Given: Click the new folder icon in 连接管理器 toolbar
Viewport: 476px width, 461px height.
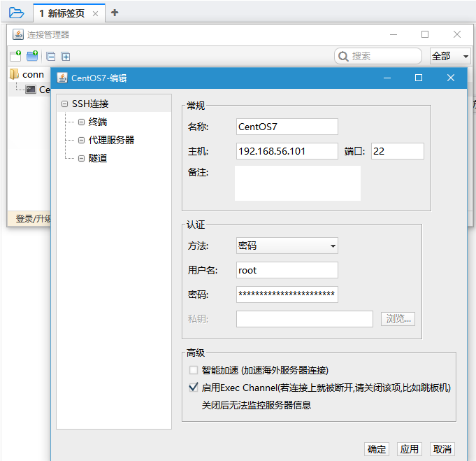Looking at the screenshot, I should tap(32, 56).
